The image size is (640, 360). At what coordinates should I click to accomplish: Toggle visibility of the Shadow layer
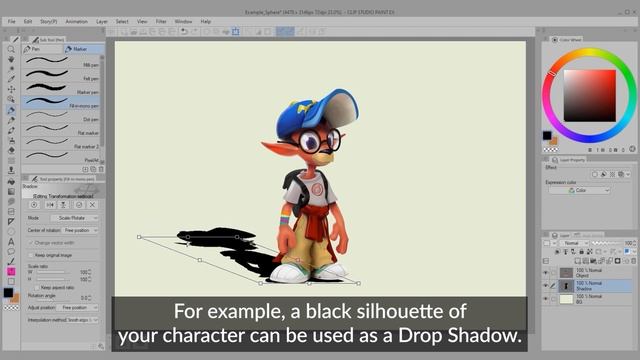coord(546,286)
